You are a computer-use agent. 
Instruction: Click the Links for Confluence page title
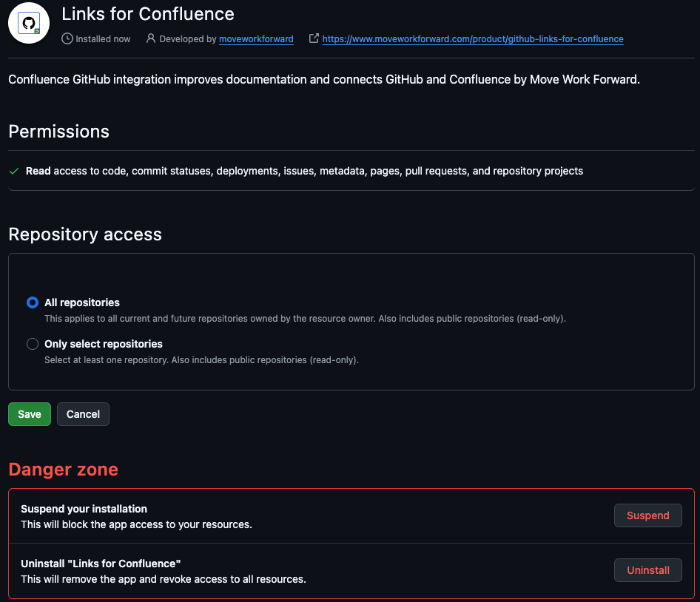tap(148, 13)
